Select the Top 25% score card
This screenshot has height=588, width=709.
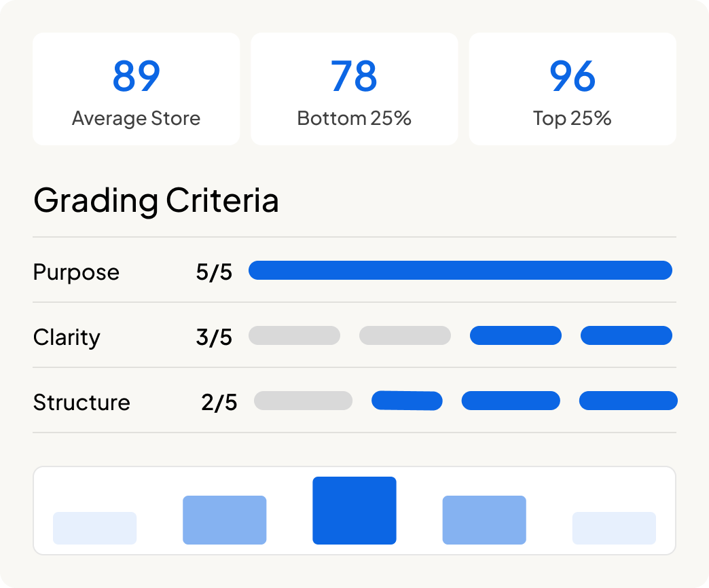pos(572,88)
